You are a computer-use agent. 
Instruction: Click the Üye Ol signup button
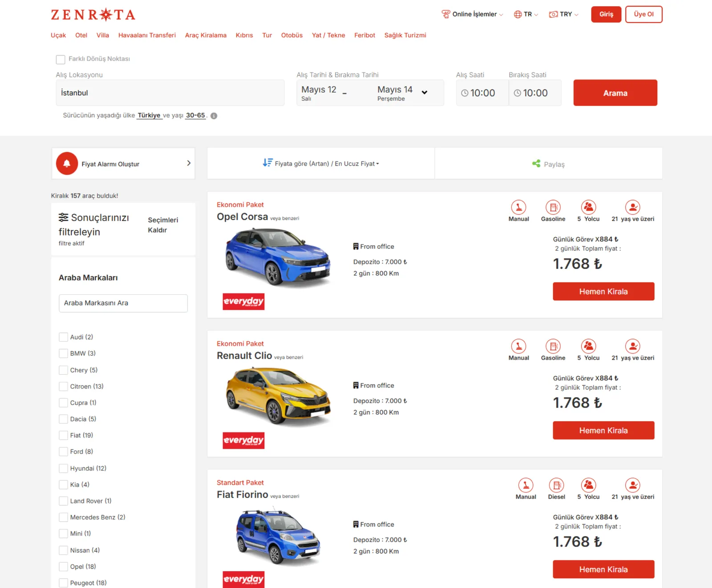pos(644,14)
